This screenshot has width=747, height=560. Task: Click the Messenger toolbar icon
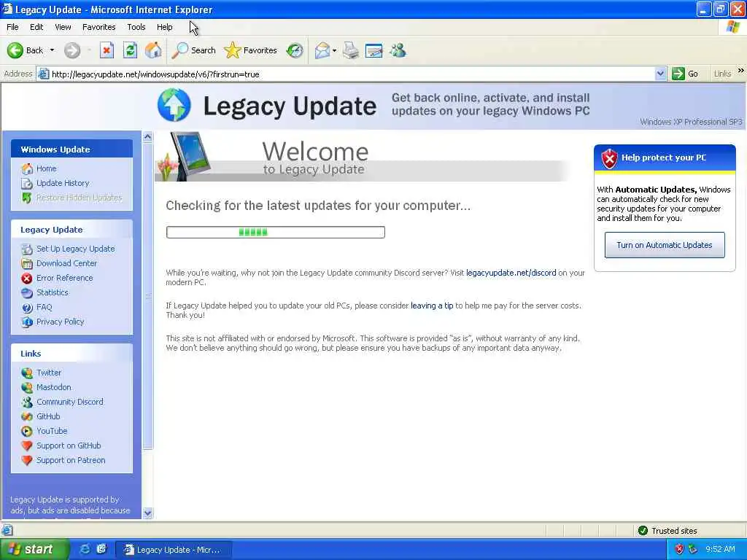coord(398,50)
